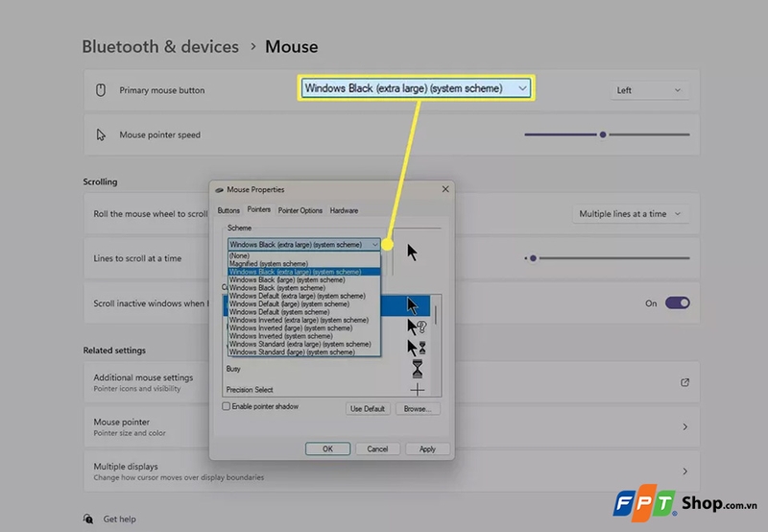Toggle the Scroll inactive windows switch

678,302
